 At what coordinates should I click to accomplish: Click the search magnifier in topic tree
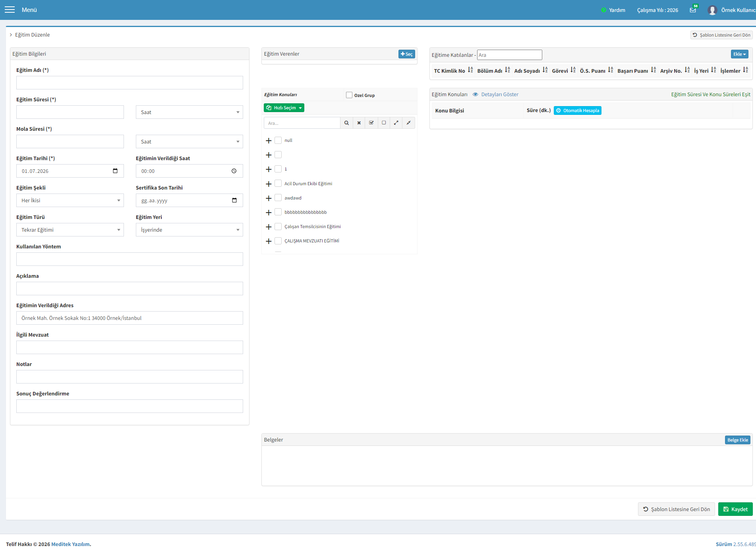[346, 123]
